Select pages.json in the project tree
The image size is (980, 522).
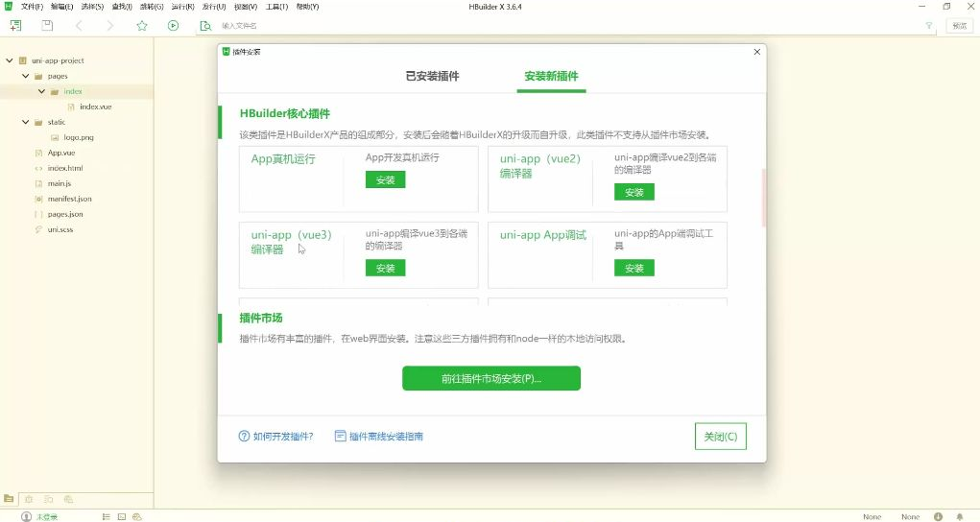coord(65,214)
